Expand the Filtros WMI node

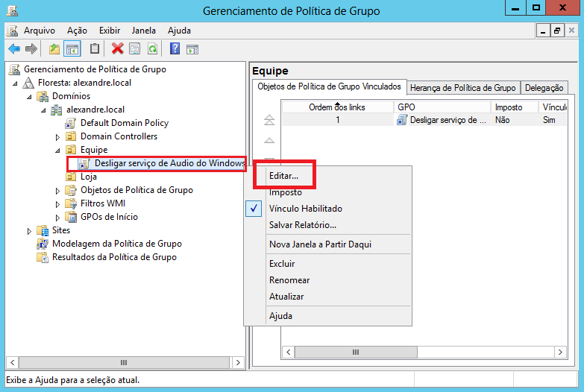tap(57, 204)
